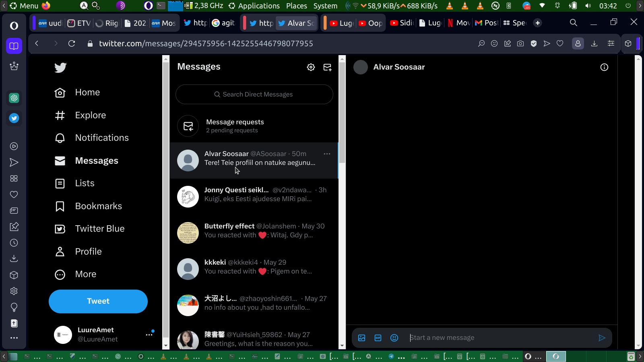Screen dimensions: 644x362
Task: Click the address bar URL
Action: pyautogui.click(x=206, y=43)
